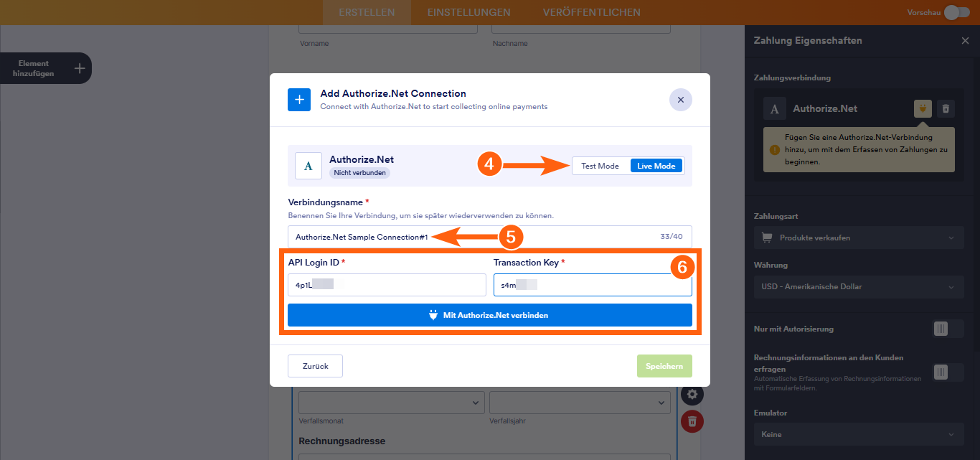Click the Mit Authorize.Net verbinden button
The height and width of the screenshot is (460, 980).
(x=490, y=315)
